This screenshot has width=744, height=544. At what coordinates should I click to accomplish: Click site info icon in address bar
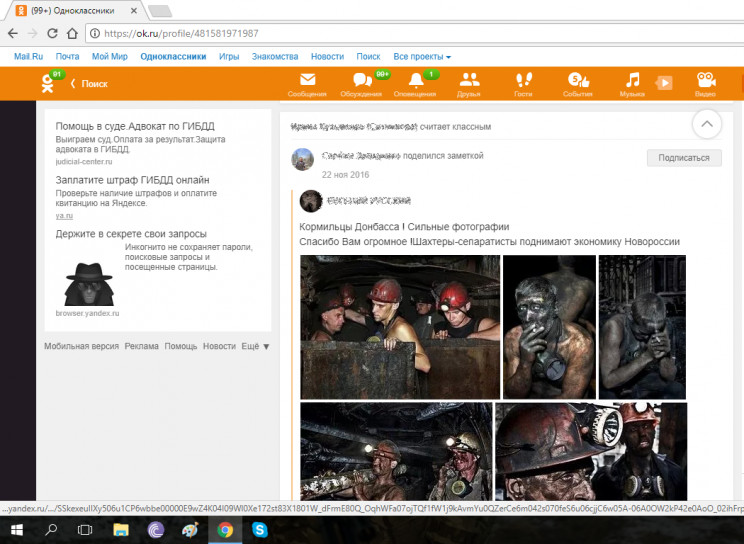click(95, 33)
